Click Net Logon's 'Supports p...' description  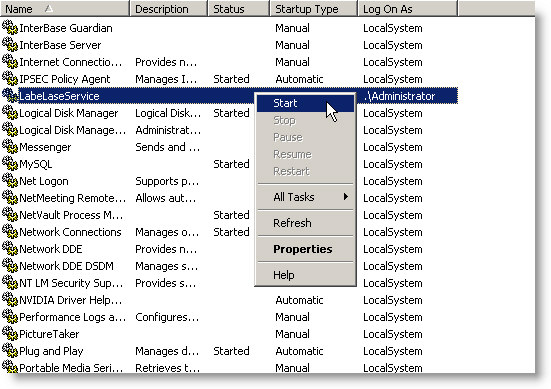point(167,181)
